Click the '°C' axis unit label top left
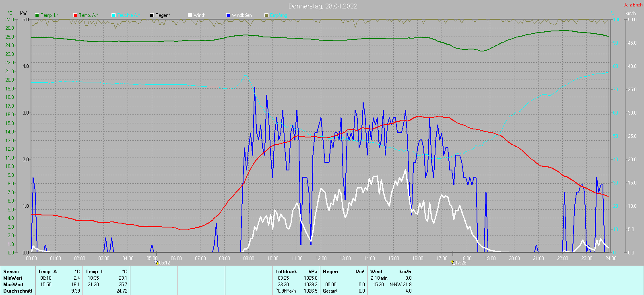The height and width of the screenshot is (295, 644). point(10,13)
